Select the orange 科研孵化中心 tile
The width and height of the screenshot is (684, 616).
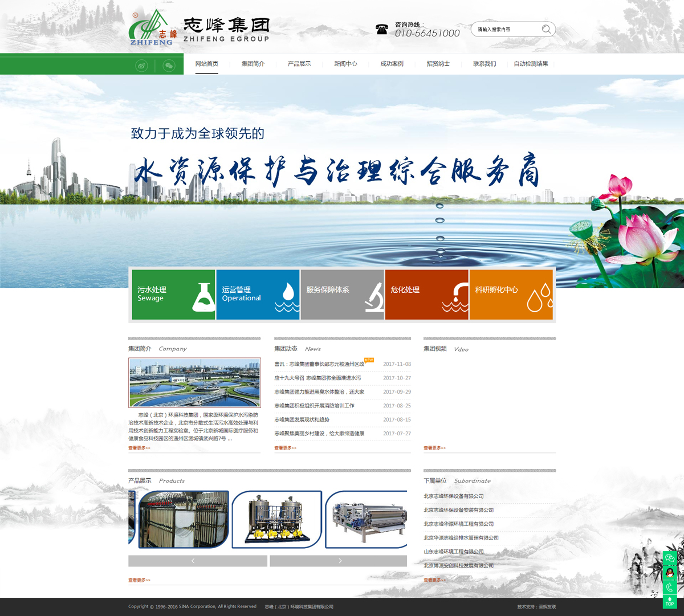(x=511, y=295)
